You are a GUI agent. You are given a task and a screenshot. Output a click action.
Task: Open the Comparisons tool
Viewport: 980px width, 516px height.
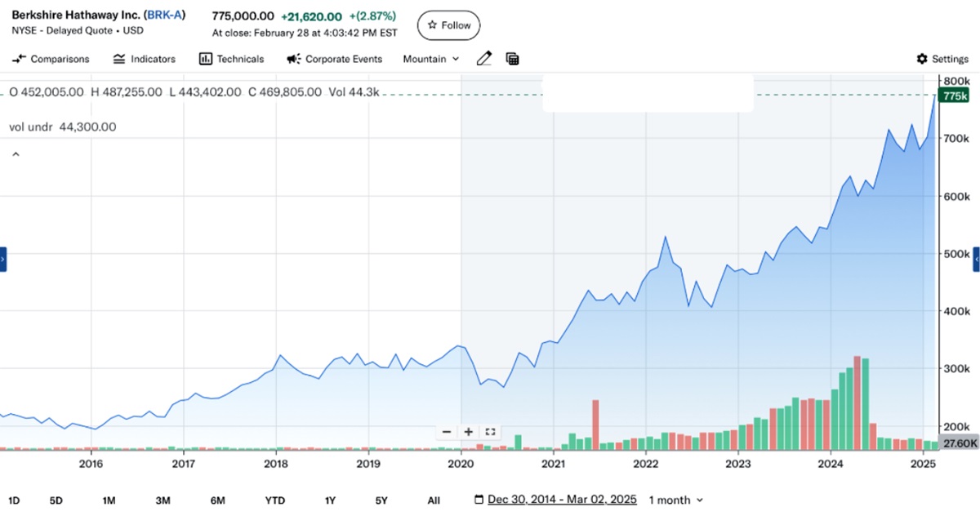(51, 59)
